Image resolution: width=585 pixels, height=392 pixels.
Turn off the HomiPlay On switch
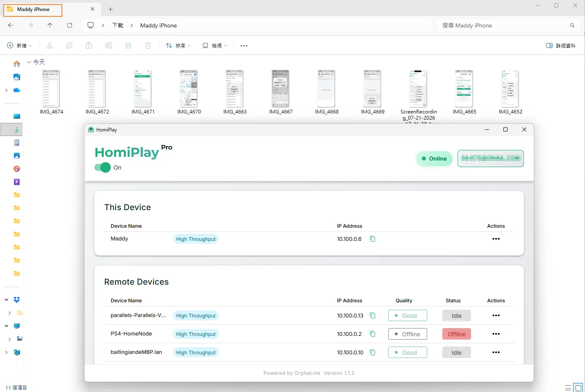(x=102, y=167)
